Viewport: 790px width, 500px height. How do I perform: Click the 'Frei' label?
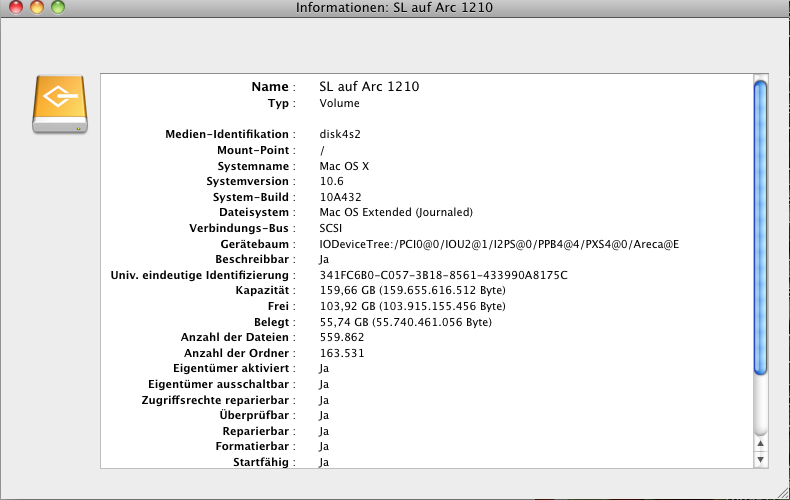[278, 306]
